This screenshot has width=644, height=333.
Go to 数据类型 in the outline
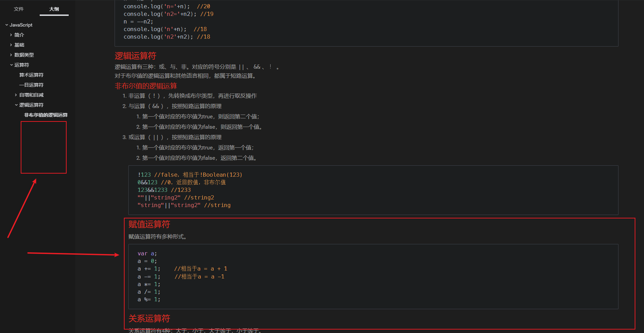(24, 55)
